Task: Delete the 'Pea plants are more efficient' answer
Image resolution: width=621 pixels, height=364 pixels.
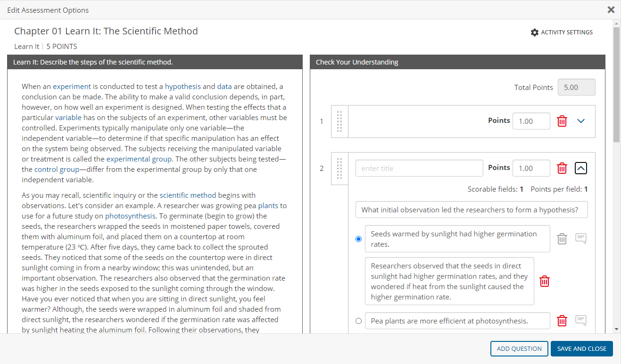Action: pyautogui.click(x=562, y=321)
